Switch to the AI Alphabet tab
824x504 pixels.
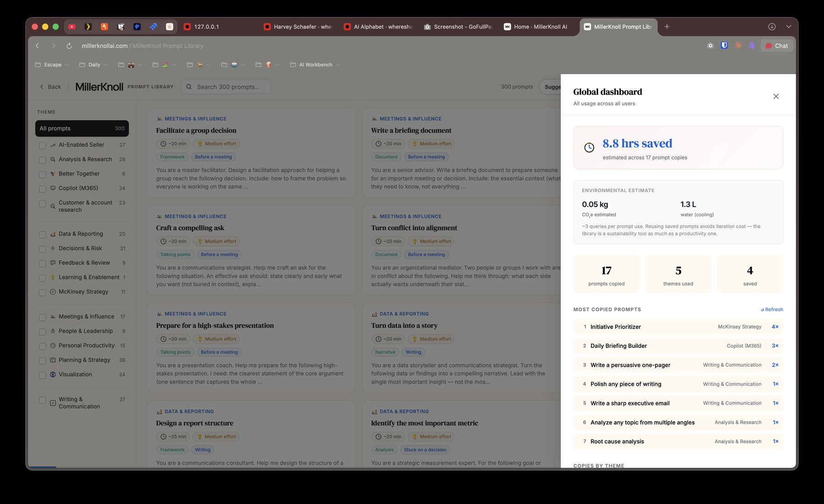coord(378,27)
